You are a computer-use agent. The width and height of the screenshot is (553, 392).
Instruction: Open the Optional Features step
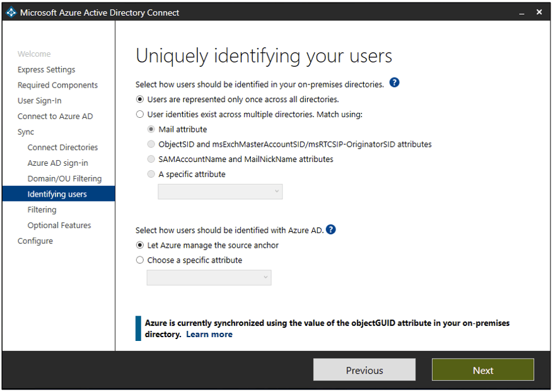click(x=59, y=226)
